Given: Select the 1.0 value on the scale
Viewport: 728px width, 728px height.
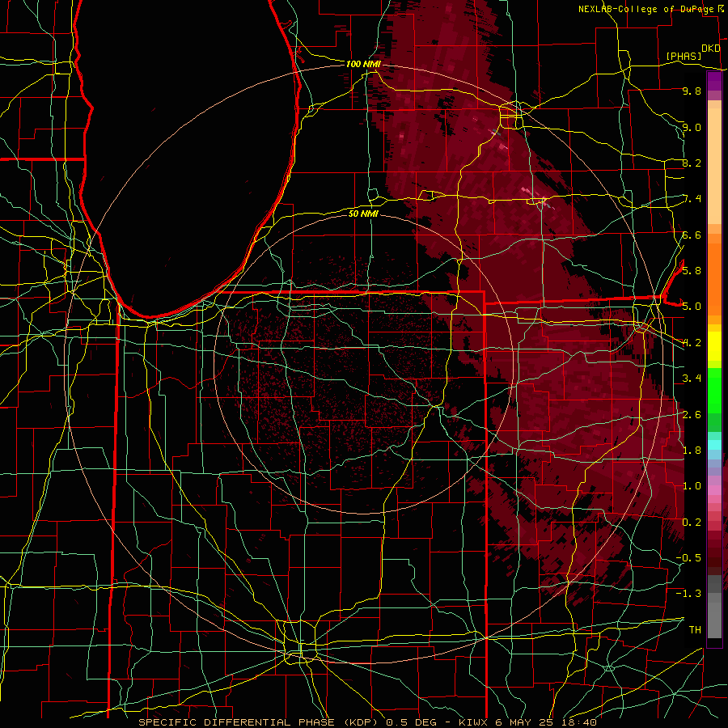Looking at the screenshot, I should tap(692, 486).
